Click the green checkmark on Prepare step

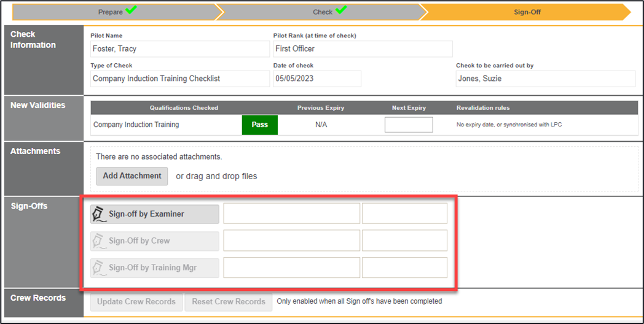pyautogui.click(x=130, y=10)
